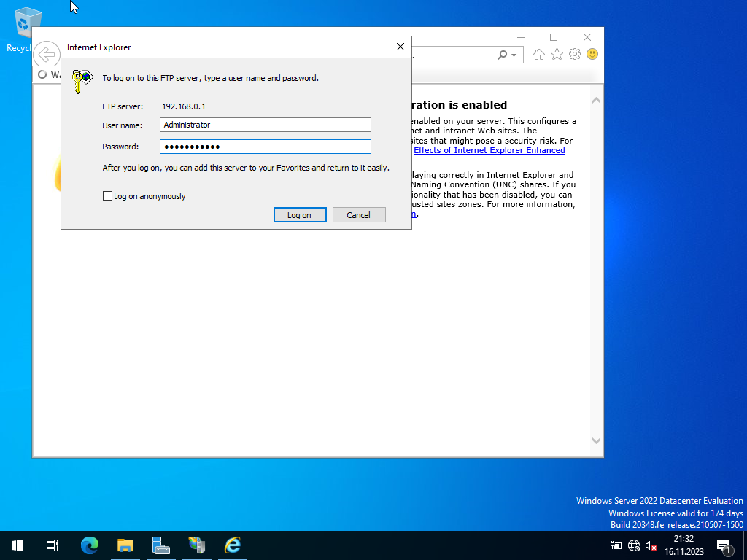Expand the address bar dropdown arrow

(514, 55)
